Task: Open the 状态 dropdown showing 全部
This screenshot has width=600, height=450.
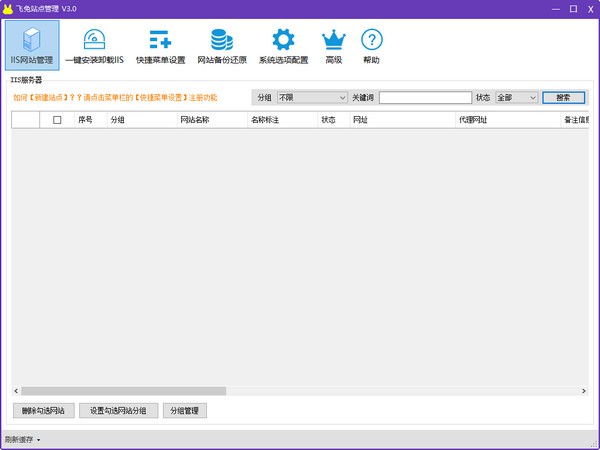Action: pos(517,98)
